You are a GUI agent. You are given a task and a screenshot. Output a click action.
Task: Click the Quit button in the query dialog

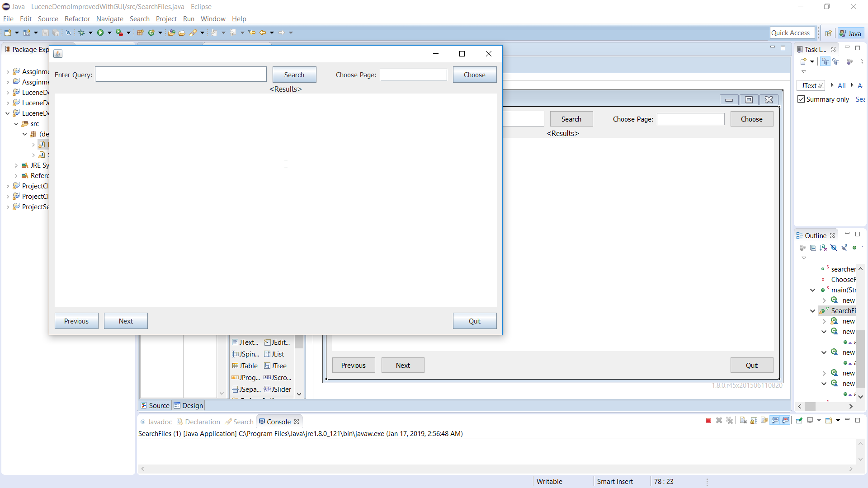pos(474,321)
